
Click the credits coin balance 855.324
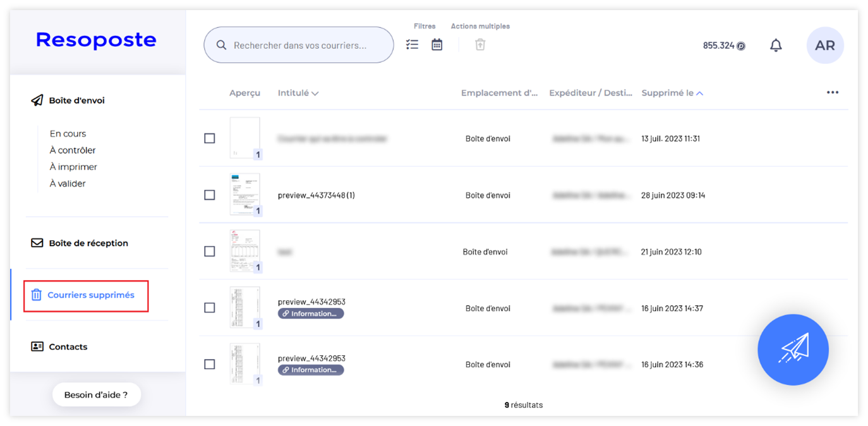tap(723, 46)
